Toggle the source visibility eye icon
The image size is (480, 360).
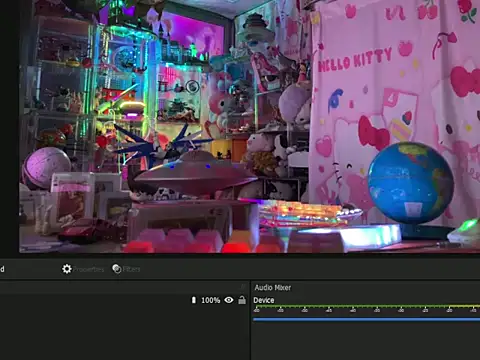[229, 300]
